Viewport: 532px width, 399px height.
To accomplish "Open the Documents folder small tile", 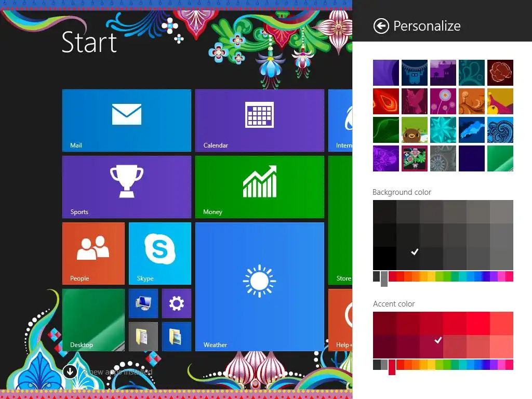I will (x=143, y=337).
